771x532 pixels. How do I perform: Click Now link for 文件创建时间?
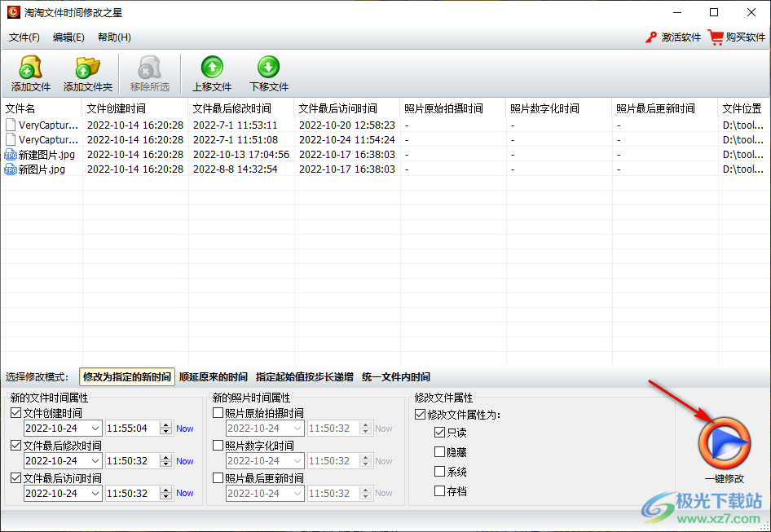point(185,429)
